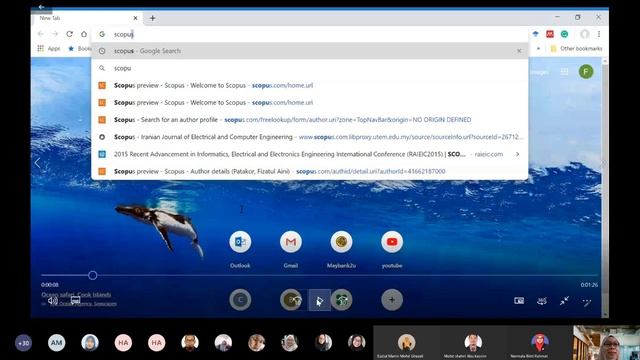Remove the scopus history suggestion with X
The height and width of the screenshot is (360, 640).
[x=519, y=51]
